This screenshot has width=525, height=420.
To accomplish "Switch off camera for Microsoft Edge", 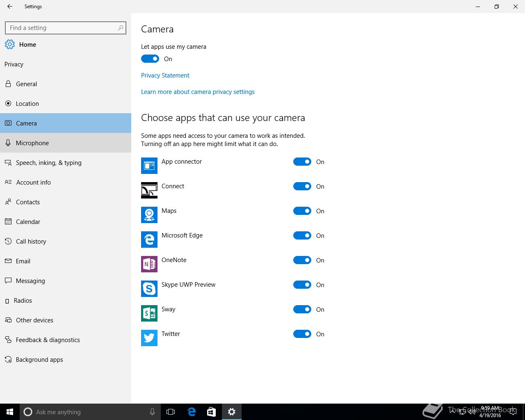I will point(302,235).
